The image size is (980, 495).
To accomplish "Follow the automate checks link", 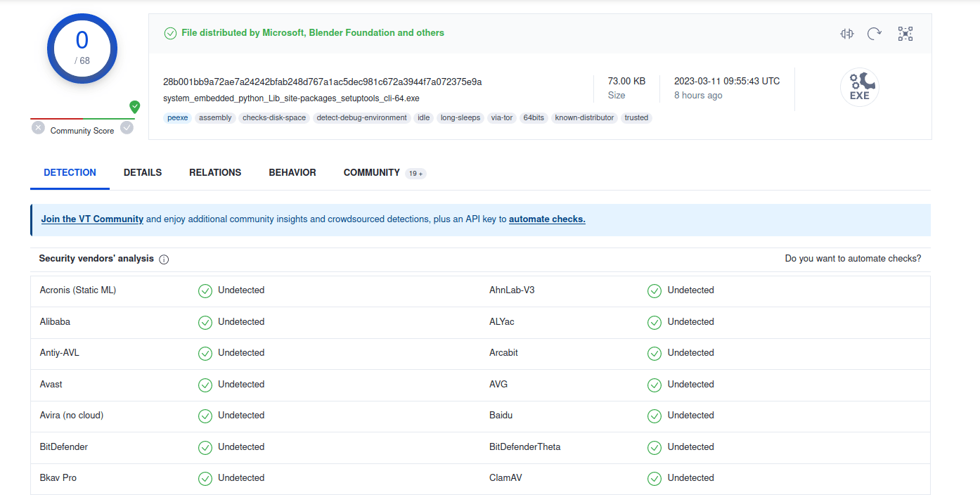I will click(546, 219).
